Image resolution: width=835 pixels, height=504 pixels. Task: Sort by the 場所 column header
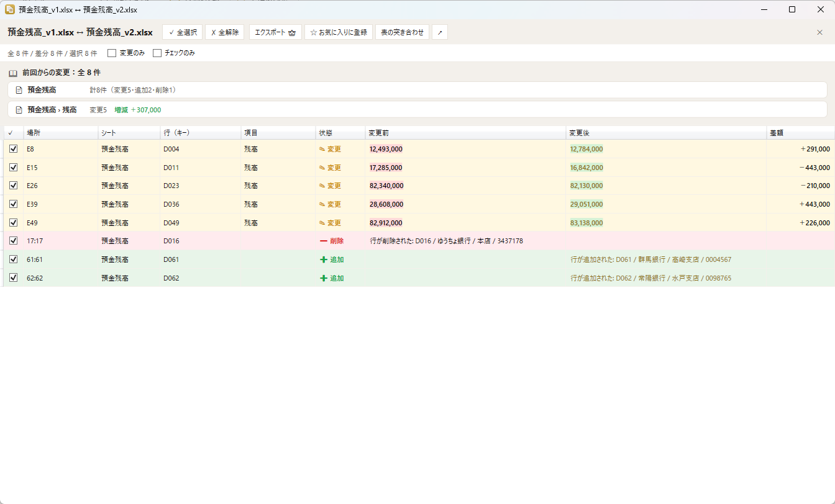pyautogui.click(x=60, y=133)
